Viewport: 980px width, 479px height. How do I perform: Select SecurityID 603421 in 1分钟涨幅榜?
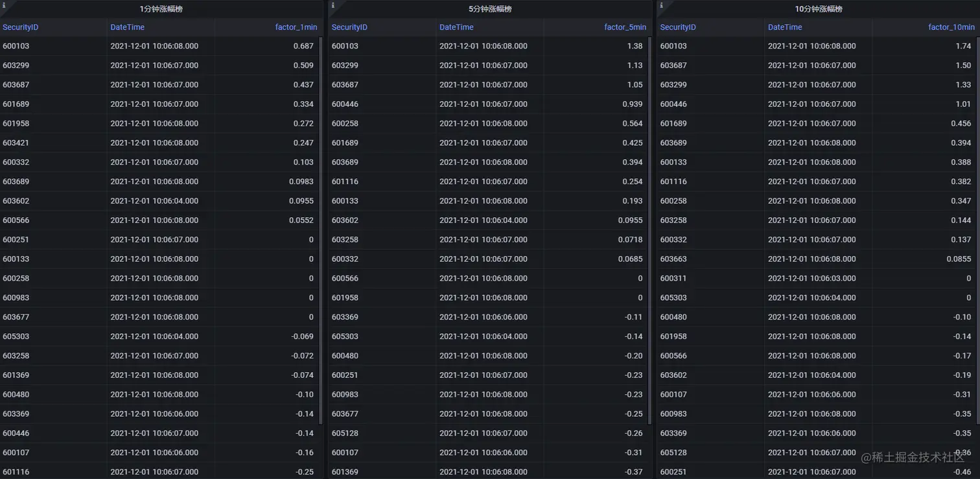click(x=16, y=143)
